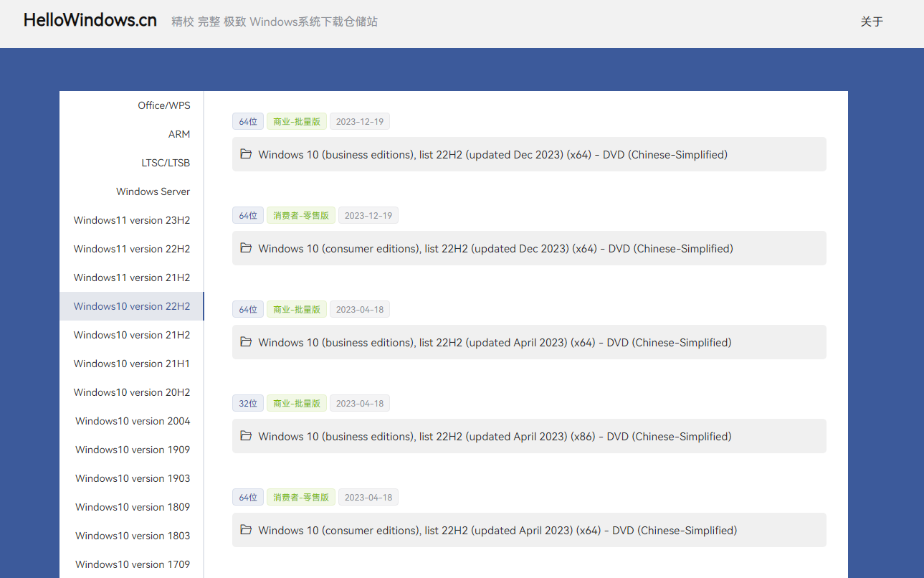Click 商业-批量版 tag dated 2023-12-19
The height and width of the screenshot is (578, 924).
[297, 121]
